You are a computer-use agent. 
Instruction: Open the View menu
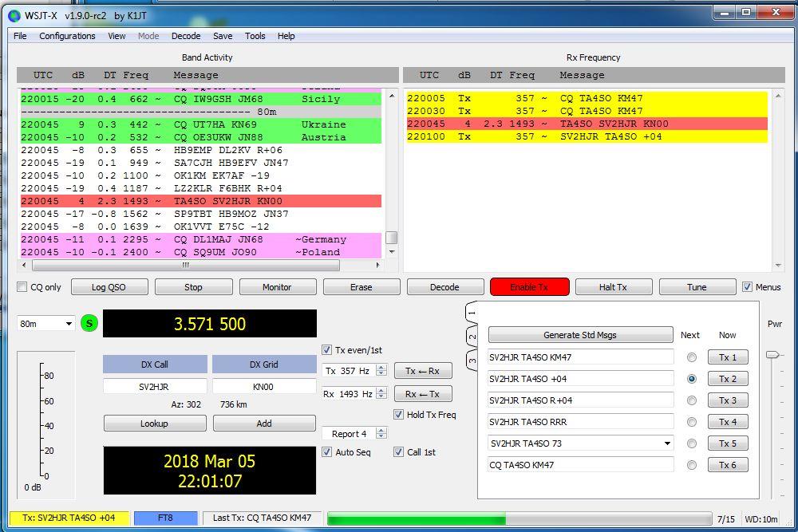tap(117, 36)
